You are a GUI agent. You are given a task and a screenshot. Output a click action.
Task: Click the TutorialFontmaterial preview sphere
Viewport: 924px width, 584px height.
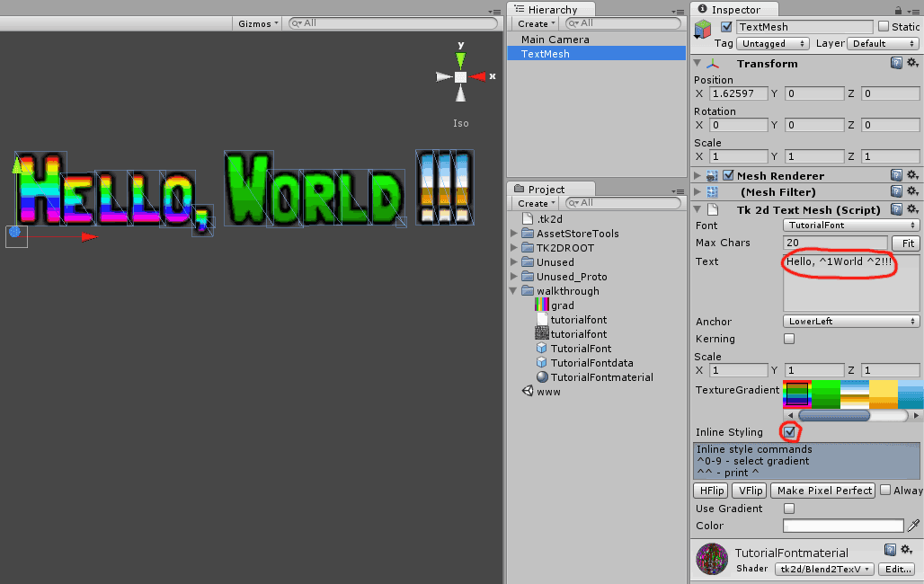point(712,559)
